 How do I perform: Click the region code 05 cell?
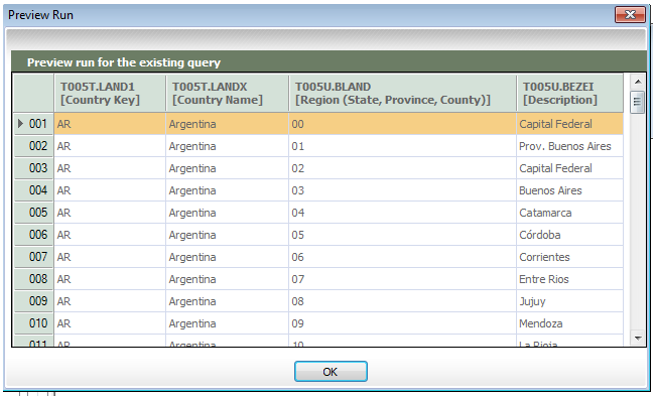[x=402, y=234]
